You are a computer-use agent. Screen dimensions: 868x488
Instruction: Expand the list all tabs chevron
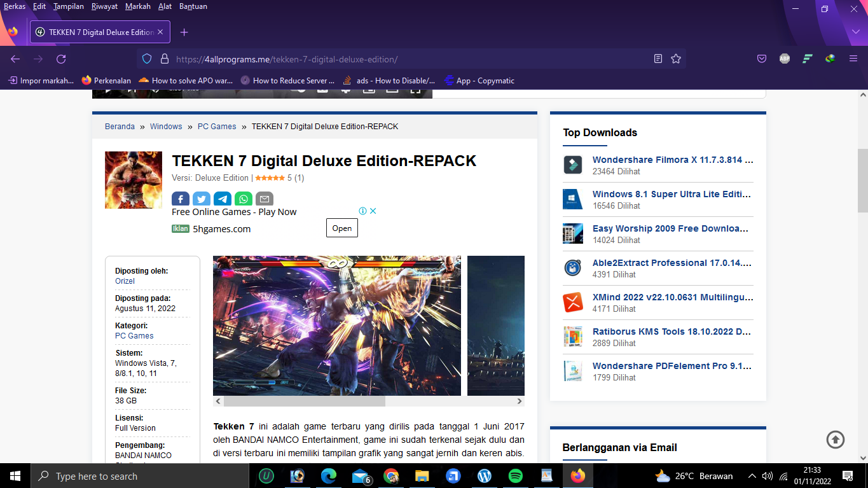click(x=855, y=32)
